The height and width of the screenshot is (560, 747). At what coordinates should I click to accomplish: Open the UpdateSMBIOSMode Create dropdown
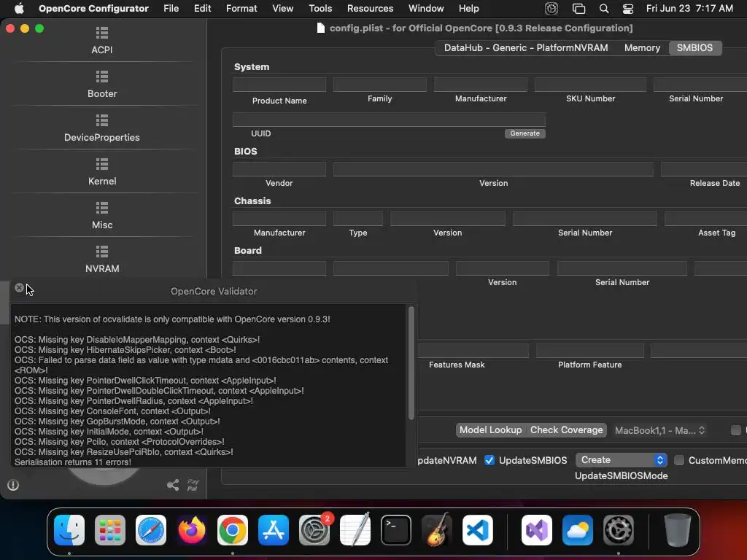coord(622,460)
